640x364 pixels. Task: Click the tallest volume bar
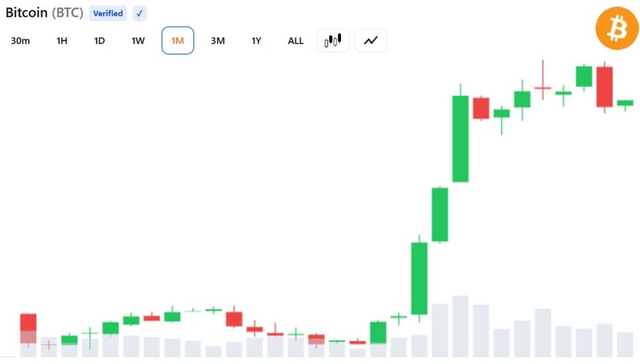pos(460,327)
